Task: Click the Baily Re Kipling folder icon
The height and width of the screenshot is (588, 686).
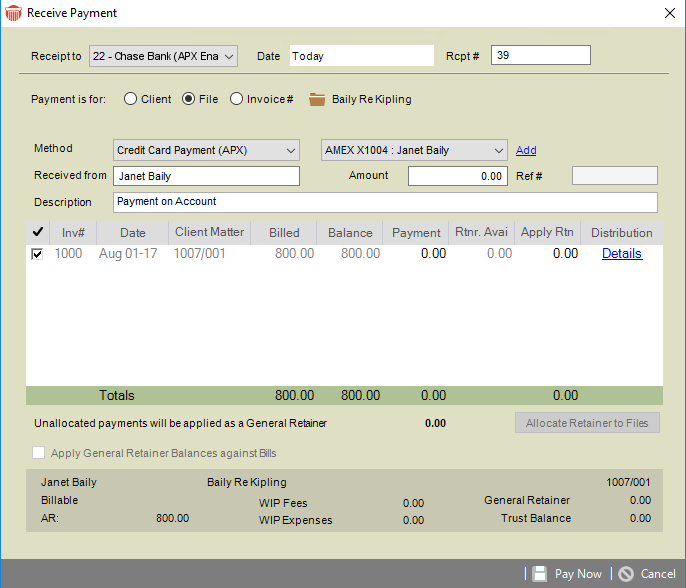Action: pos(317,99)
